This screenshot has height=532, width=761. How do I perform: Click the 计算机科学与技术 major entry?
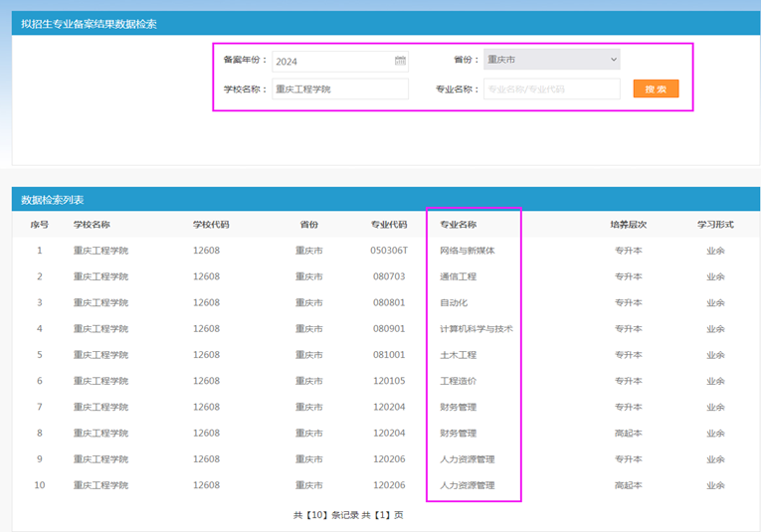click(x=476, y=329)
